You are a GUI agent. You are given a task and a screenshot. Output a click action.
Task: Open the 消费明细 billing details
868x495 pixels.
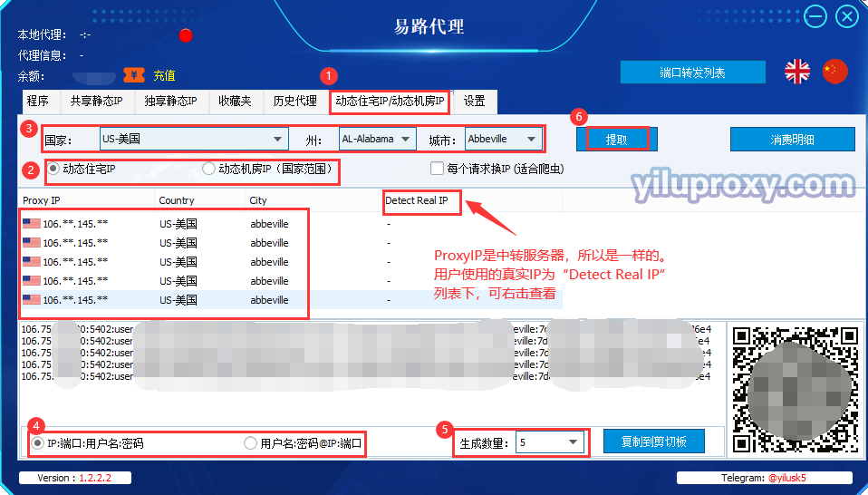(792, 140)
